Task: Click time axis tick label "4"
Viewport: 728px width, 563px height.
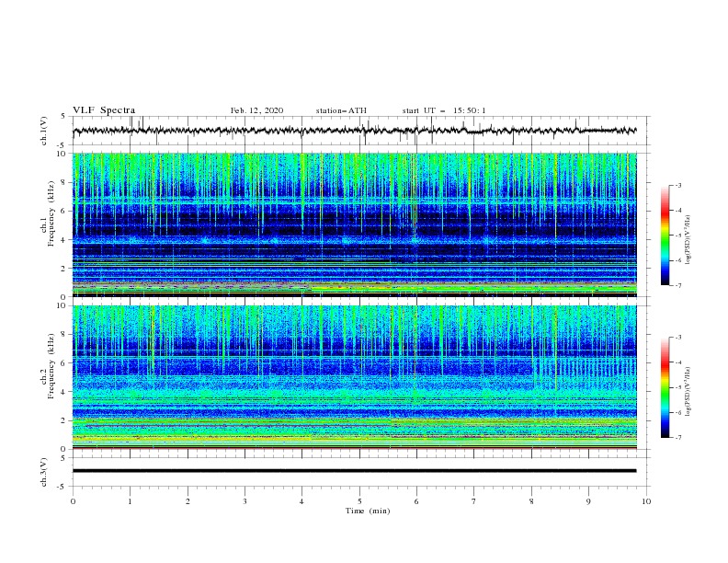Action: (x=301, y=501)
